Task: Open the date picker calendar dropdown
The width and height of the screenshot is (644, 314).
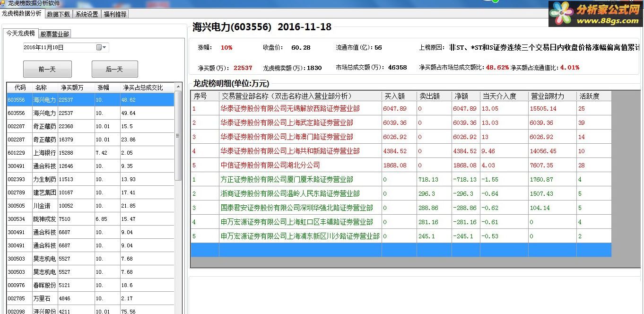Action: [102, 47]
